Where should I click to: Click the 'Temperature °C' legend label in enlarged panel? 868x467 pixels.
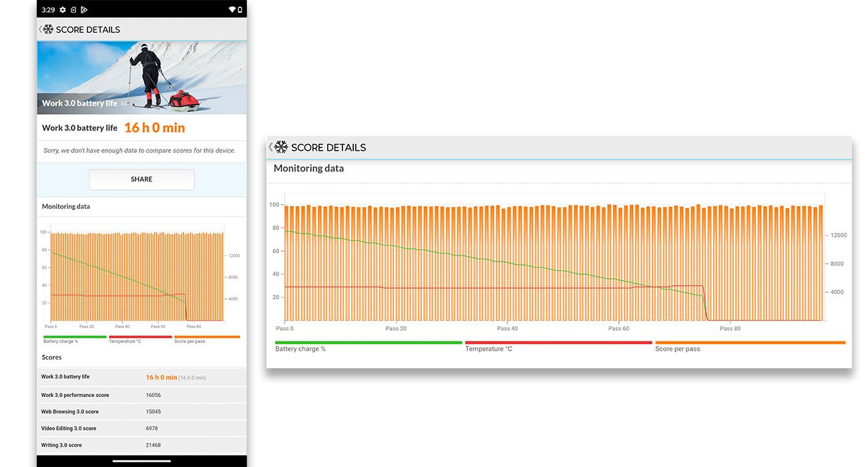pos(489,349)
